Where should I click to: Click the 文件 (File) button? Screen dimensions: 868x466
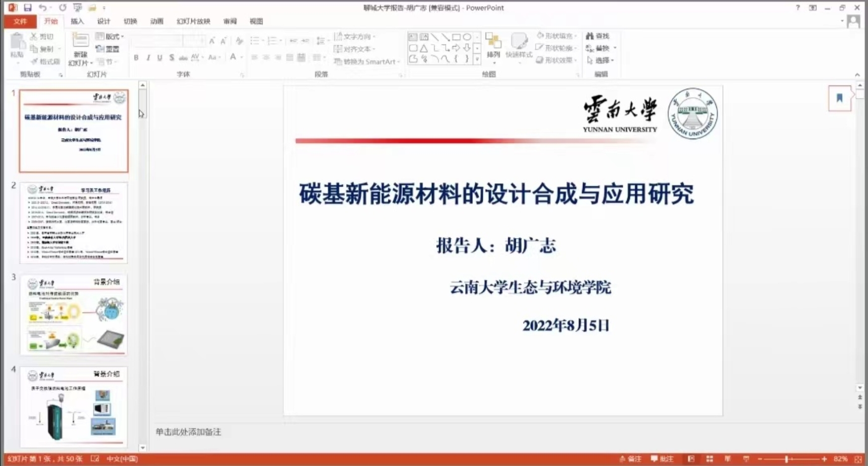pyautogui.click(x=20, y=21)
